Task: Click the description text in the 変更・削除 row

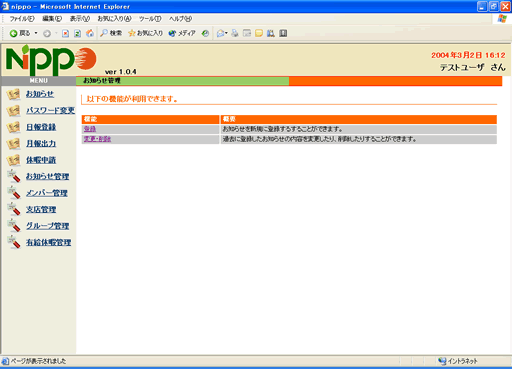Action: pyautogui.click(x=320, y=139)
